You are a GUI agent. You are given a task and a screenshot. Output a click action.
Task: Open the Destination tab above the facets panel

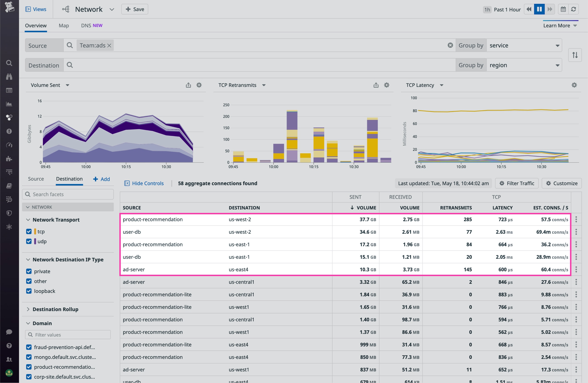click(69, 179)
